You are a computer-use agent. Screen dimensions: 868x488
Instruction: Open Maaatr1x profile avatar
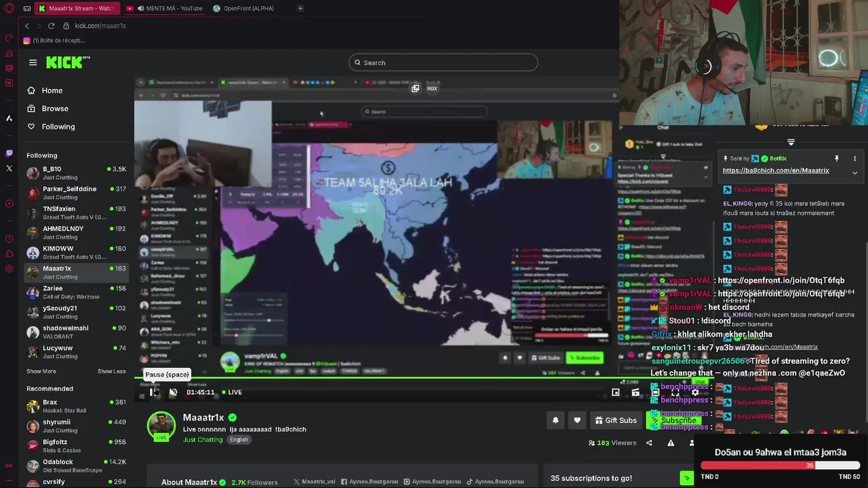pyautogui.click(x=161, y=425)
